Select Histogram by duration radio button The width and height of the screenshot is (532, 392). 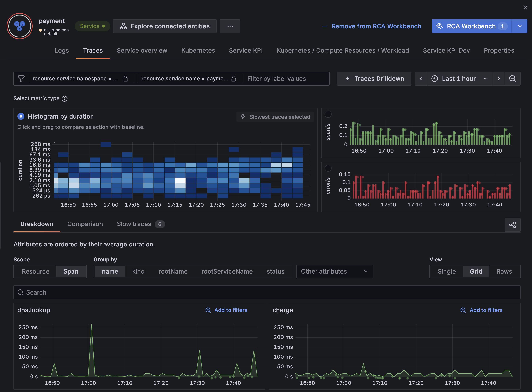pyautogui.click(x=21, y=116)
